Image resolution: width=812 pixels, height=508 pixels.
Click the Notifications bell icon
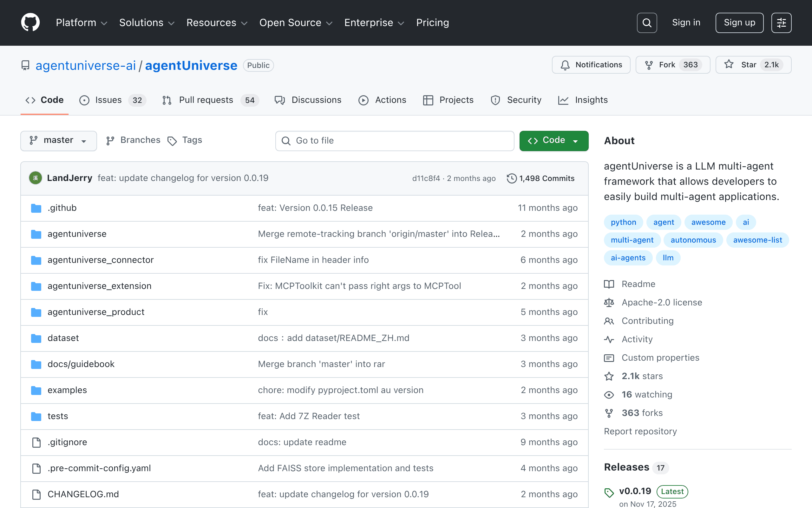[x=565, y=65]
